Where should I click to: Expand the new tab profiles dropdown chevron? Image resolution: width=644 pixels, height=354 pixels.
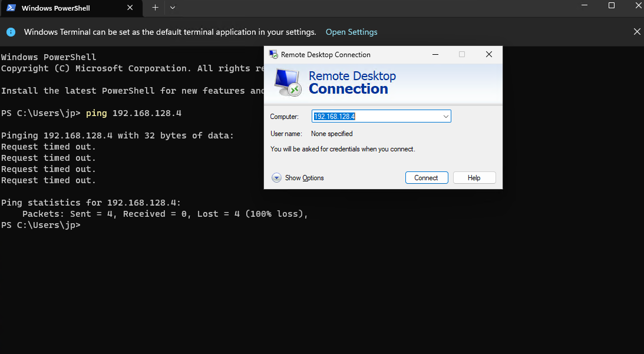tap(172, 8)
